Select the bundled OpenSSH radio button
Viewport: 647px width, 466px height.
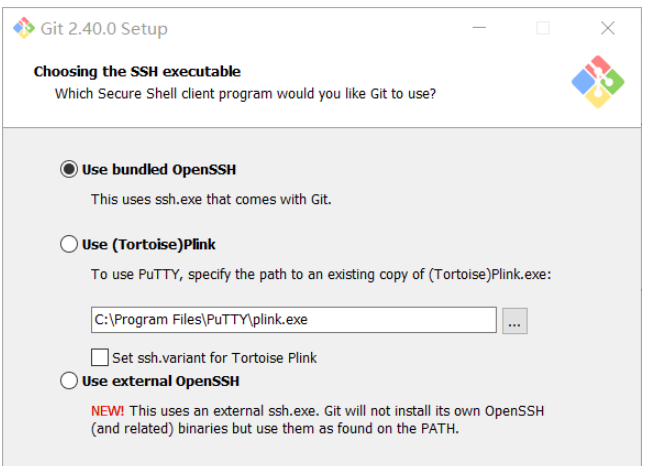(x=69, y=169)
